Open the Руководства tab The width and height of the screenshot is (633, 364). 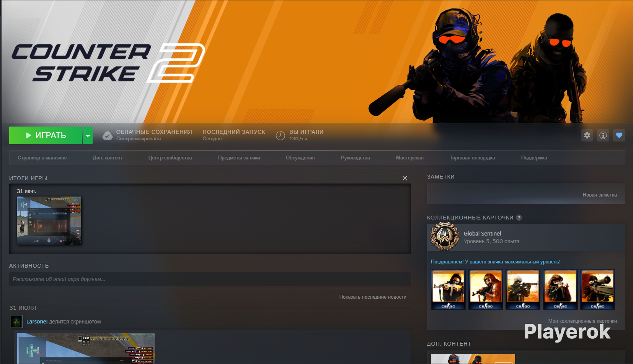356,158
